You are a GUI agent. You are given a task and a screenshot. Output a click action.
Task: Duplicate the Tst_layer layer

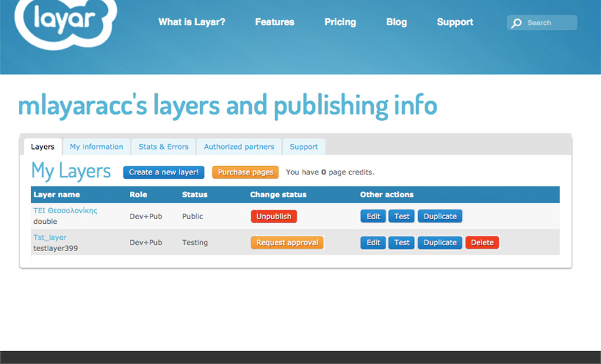click(440, 243)
